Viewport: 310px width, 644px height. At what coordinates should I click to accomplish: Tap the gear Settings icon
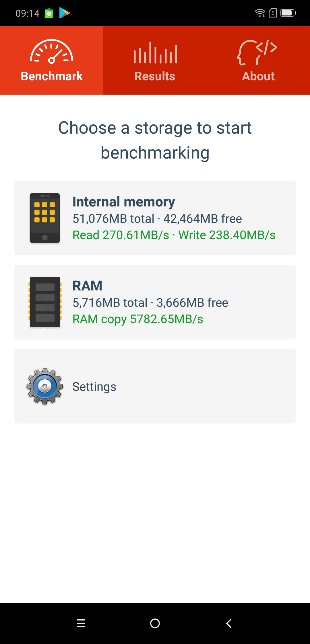45,386
